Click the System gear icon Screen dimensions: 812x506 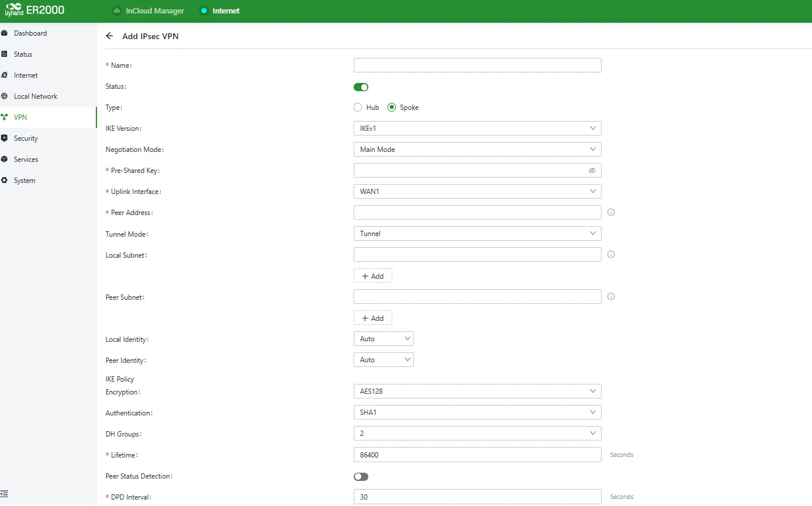click(5, 181)
